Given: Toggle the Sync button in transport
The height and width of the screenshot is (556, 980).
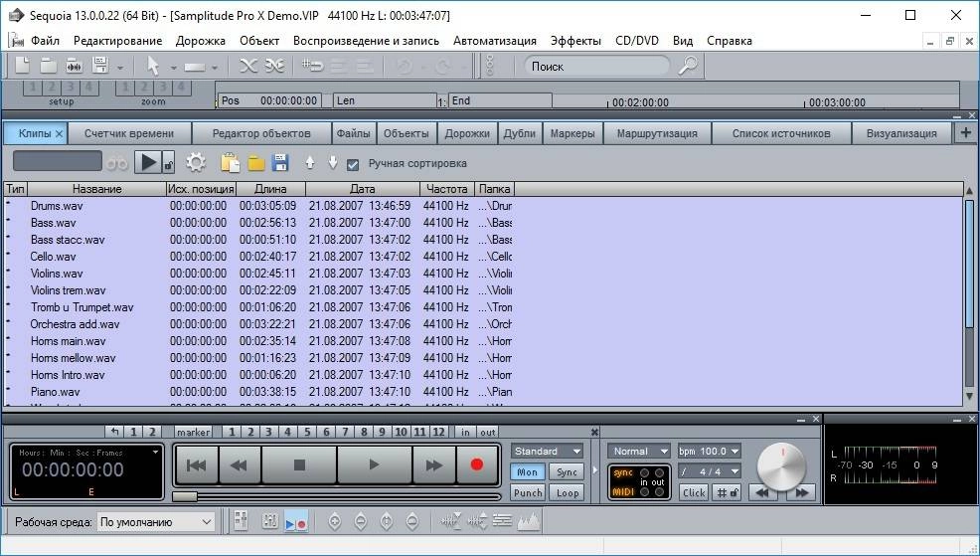Looking at the screenshot, I should click(567, 472).
